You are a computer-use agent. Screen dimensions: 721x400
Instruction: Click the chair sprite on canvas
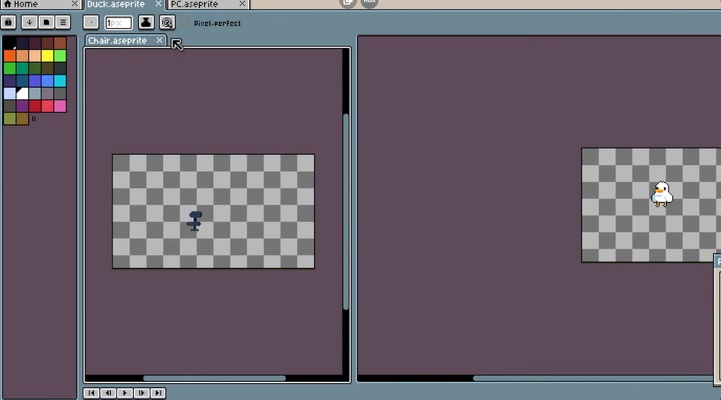pos(195,221)
